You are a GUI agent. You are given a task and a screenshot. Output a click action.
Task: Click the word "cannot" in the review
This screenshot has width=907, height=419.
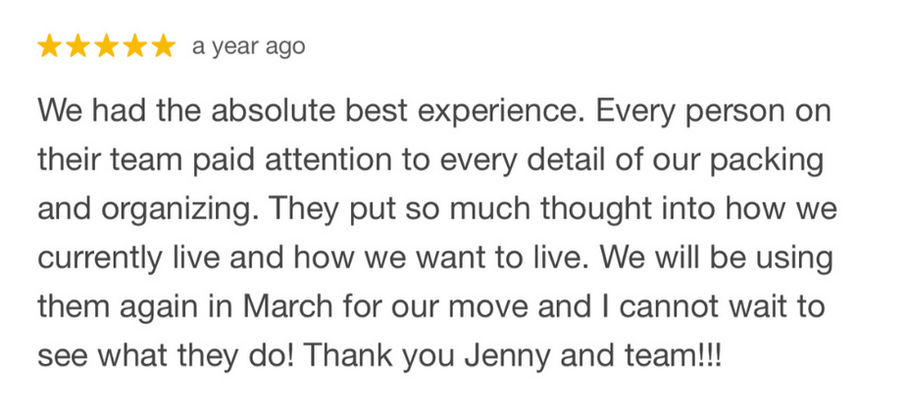point(674,306)
